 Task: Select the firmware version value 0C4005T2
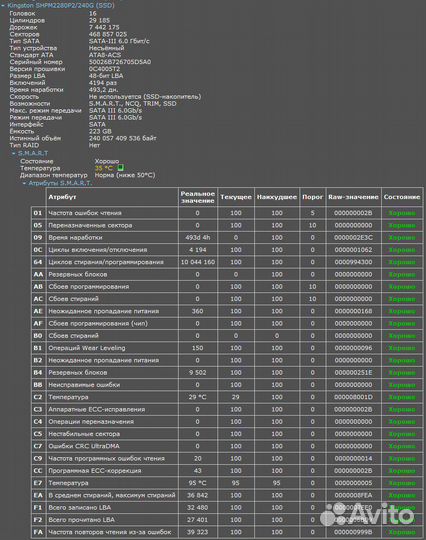[x=104, y=69]
